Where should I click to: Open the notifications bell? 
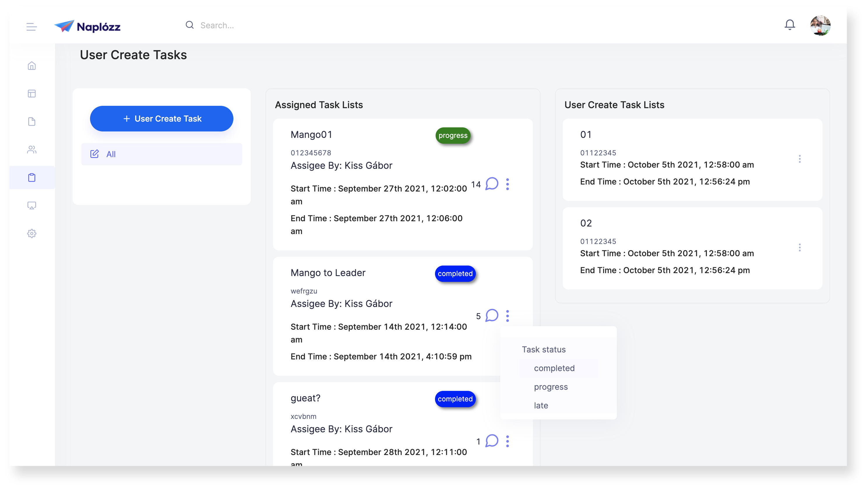790,25
